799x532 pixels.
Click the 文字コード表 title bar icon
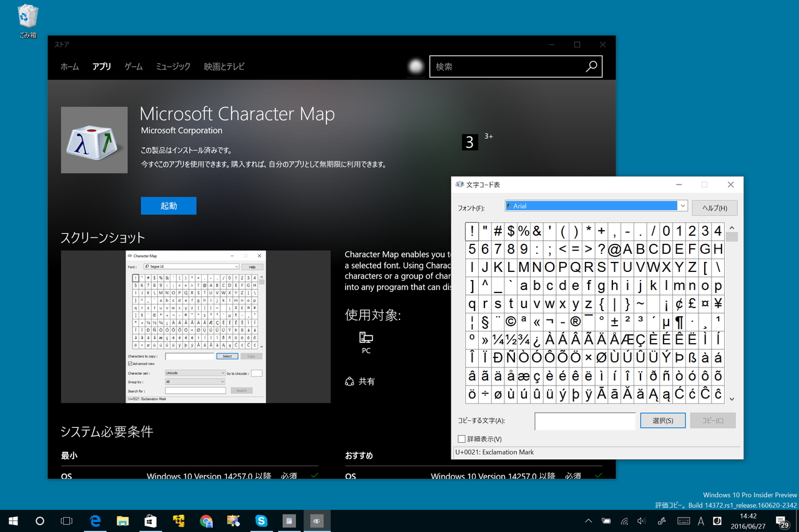(459, 185)
